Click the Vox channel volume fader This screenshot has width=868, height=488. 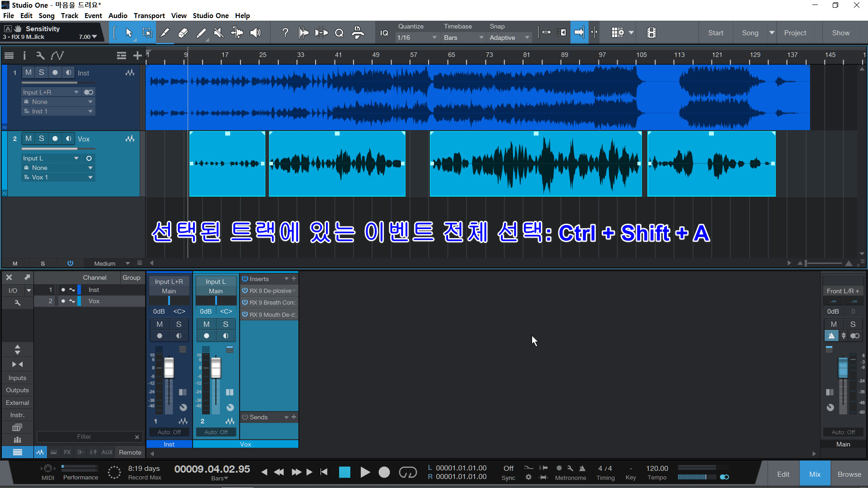coord(216,367)
